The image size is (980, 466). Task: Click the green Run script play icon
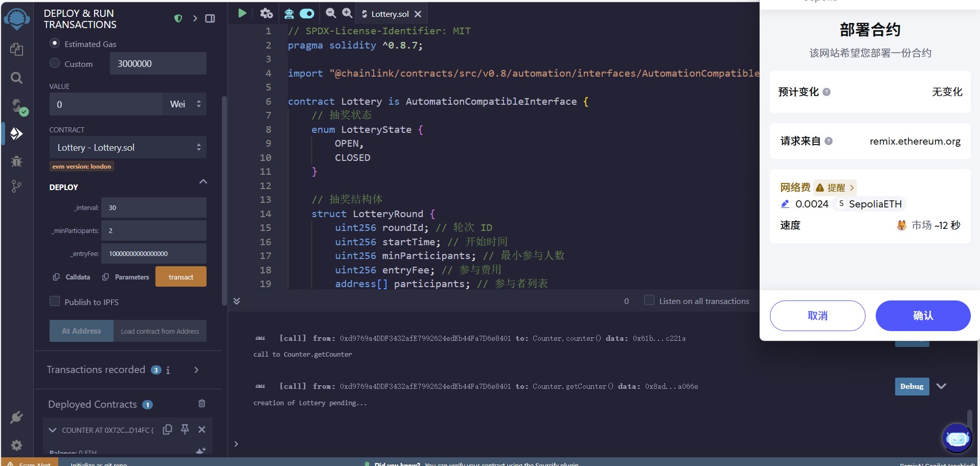tap(242, 13)
